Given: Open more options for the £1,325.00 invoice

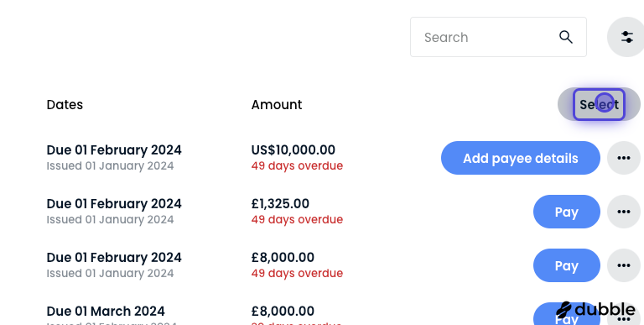Looking at the screenshot, I should pos(624,212).
